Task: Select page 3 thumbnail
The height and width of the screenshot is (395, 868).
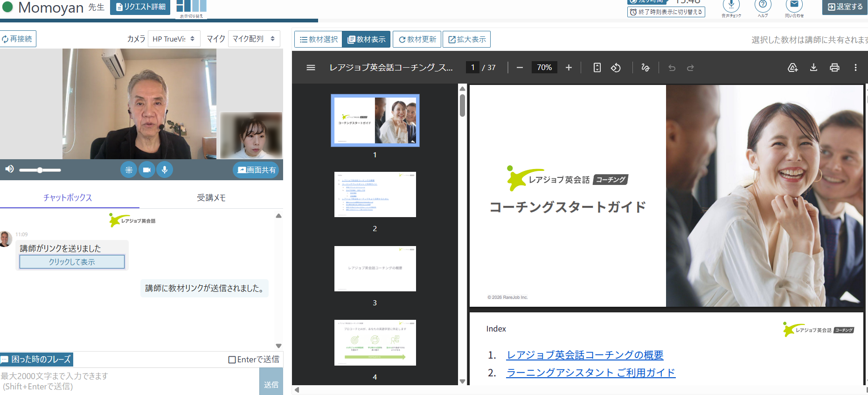Action: click(375, 268)
